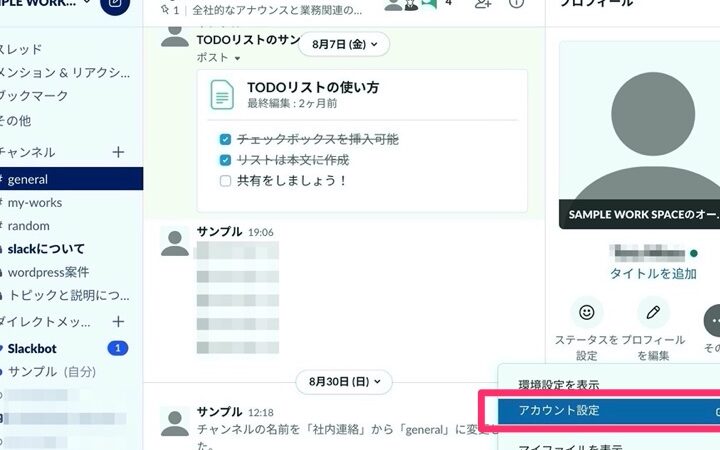Click the compose new message icon
720x450 pixels.
pos(116,5)
